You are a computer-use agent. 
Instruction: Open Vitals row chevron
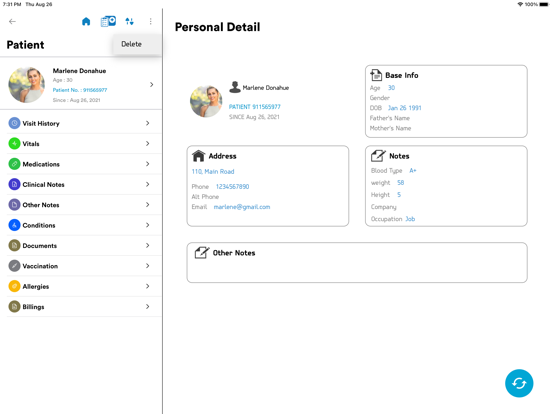click(148, 144)
